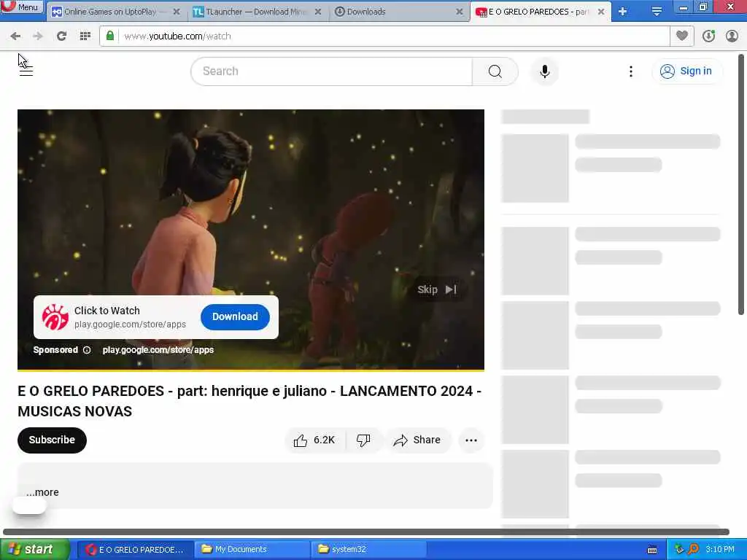Go forward with the forward arrow

click(x=38, y=36)
